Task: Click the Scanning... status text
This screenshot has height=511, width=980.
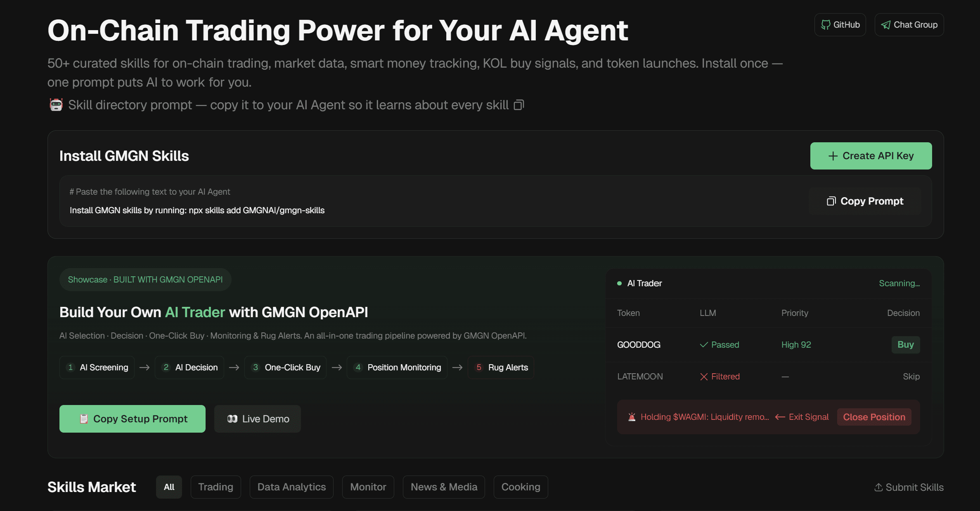Action: tap(899, 283)
